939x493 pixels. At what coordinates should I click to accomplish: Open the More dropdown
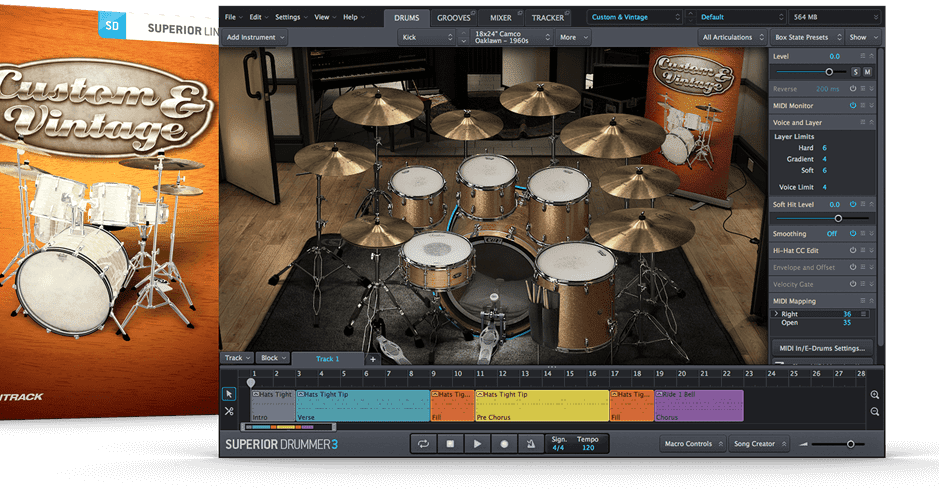click(x=574, y=37)
